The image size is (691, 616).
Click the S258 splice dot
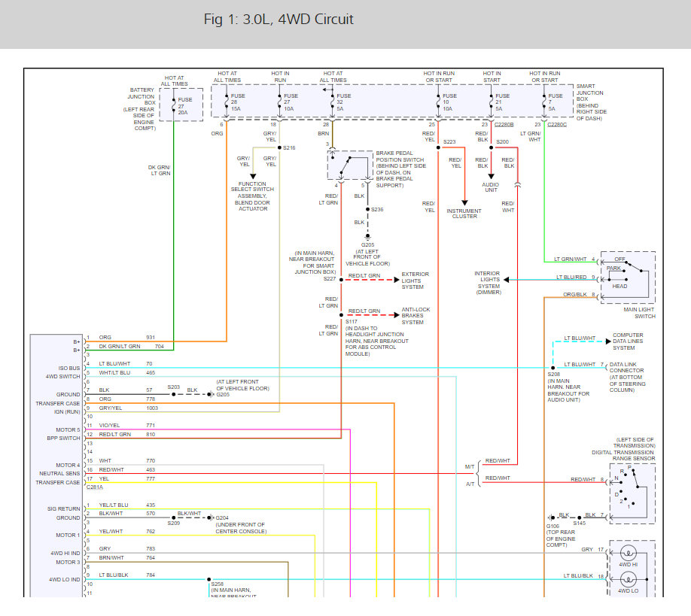point(209,579)
